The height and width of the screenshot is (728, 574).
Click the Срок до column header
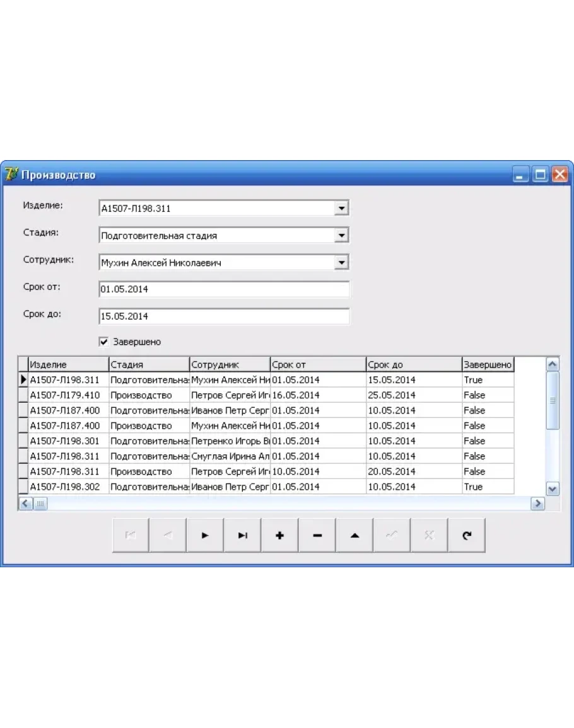413,364
